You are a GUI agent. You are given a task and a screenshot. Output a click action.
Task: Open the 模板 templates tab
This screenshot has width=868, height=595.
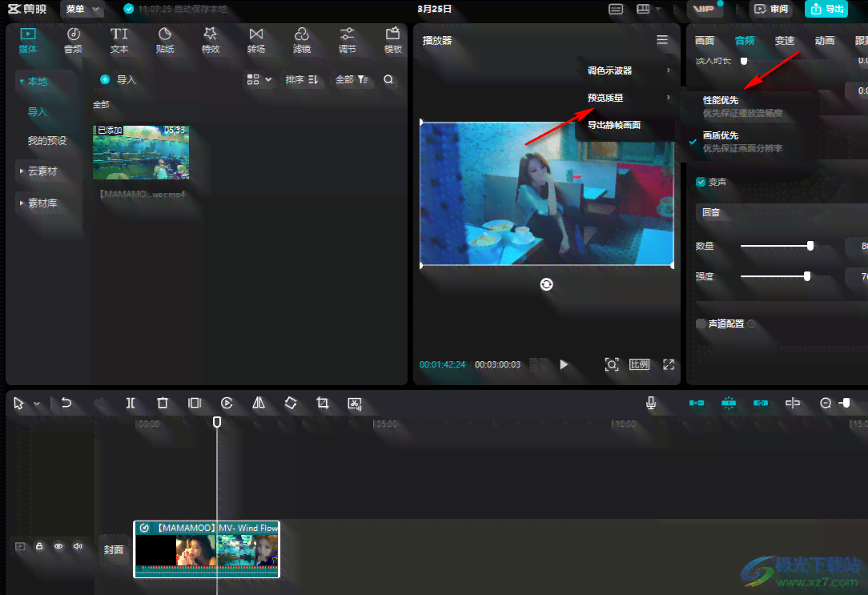tap(393, 41)
